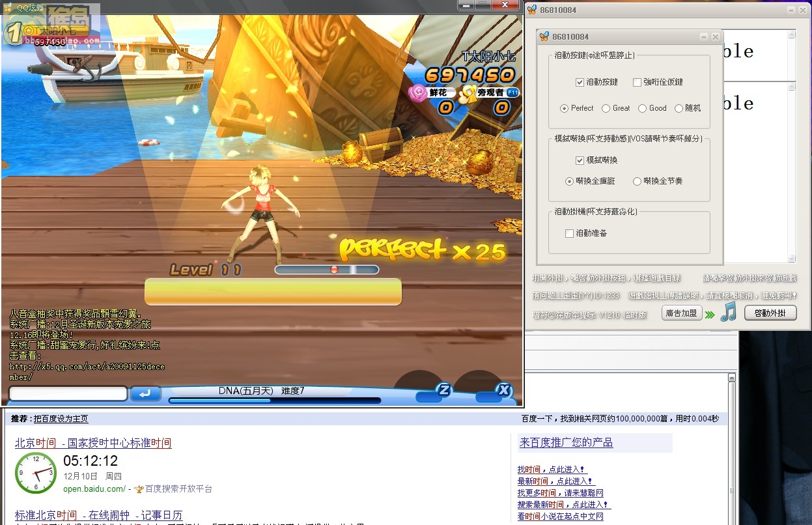Image resolution: width=812 pixels, height=525 pixels.
Task: Close the inner 86810084 settings dialog
Action: point(716,37)
